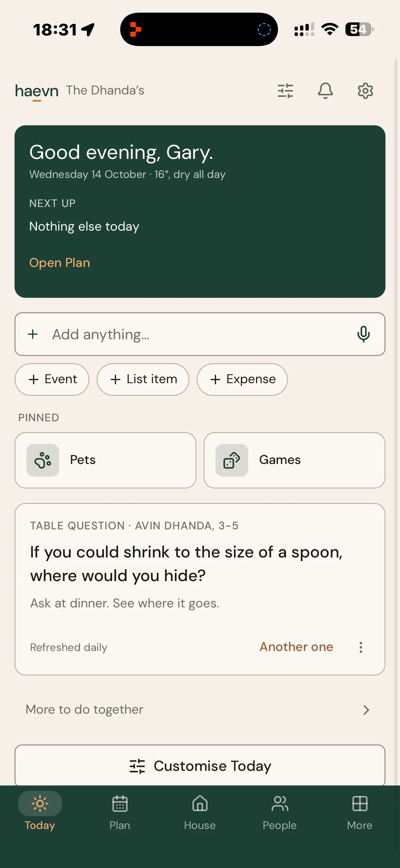Switch to the Plan tab
Viewport: 400px width, 868px height.
[x=120, y=812]
